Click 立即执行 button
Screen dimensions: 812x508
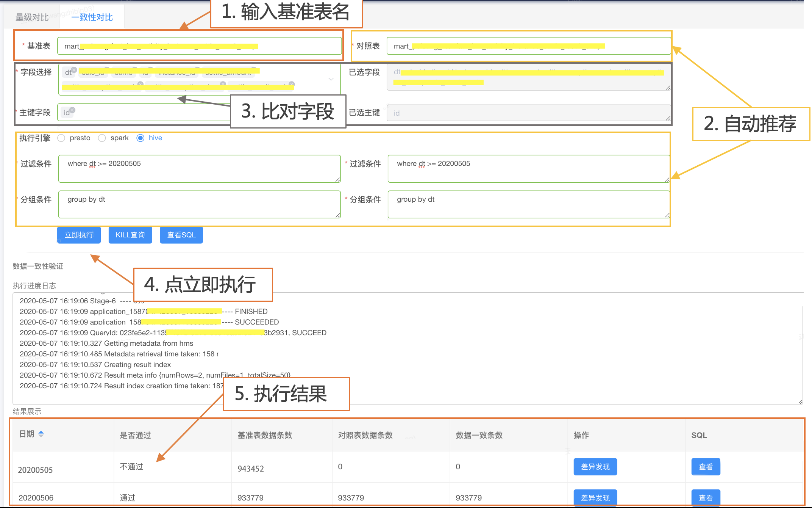[79, 235]
